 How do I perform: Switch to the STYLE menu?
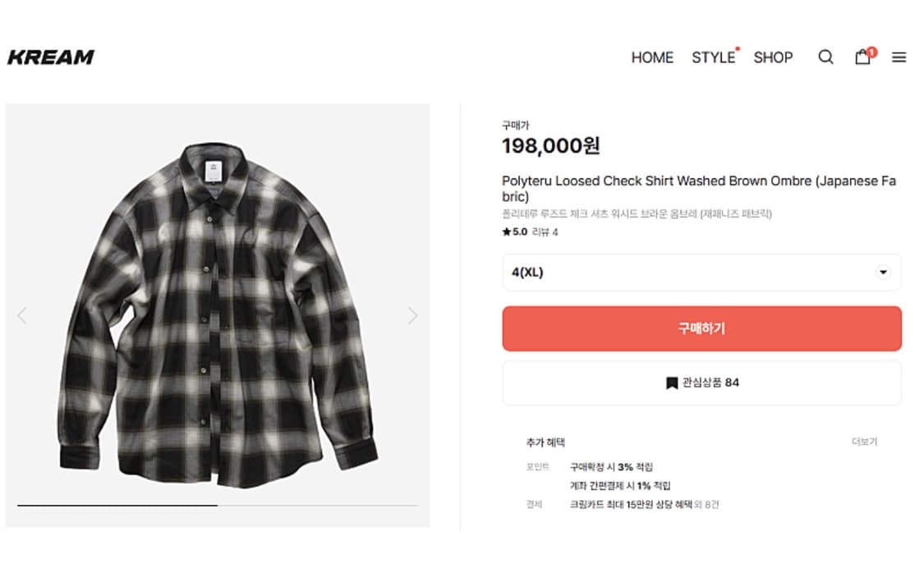point(713,57)
